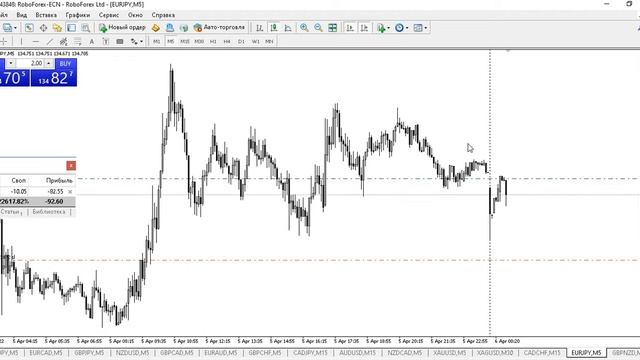Image resolution: width=640 pixels, height=360 pixels.
Task: Close the terminal panel with red X
Action: click(71, 165)
